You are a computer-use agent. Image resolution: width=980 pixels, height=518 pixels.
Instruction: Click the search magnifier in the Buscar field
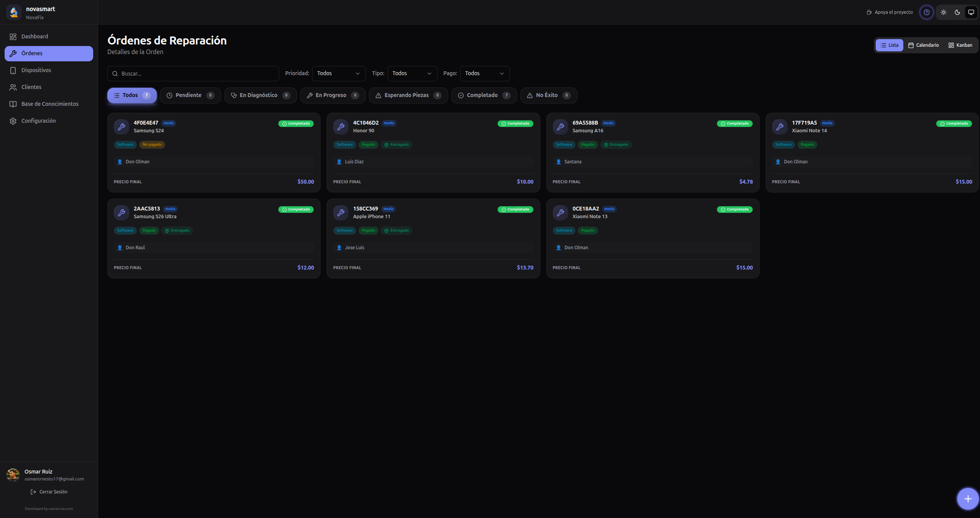[115, 73]
